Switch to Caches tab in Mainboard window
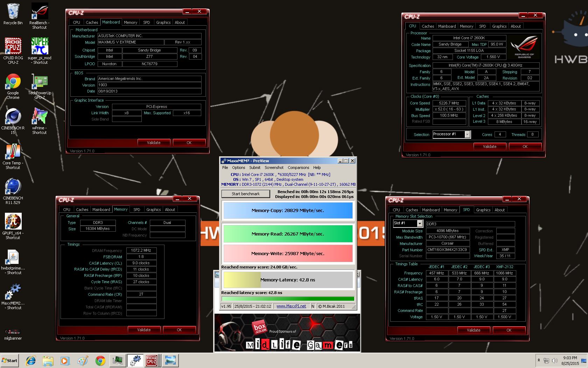588x368 pixels. (x=92, y=22)
